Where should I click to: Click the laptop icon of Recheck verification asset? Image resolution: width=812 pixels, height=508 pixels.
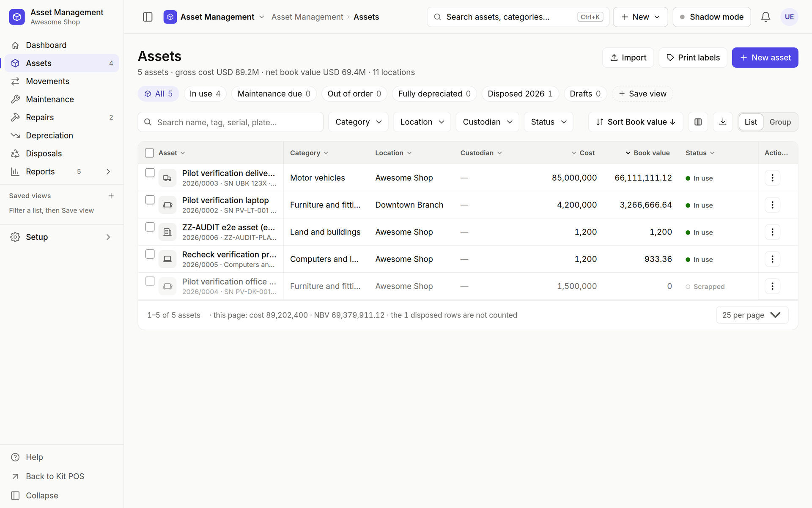pyautogui.click(x=167, y=259)
